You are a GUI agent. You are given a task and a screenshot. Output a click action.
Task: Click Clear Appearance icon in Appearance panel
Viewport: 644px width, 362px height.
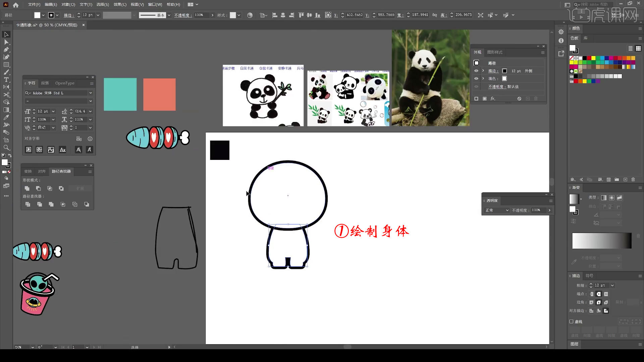pyautogui.click(x=519, y=99)
